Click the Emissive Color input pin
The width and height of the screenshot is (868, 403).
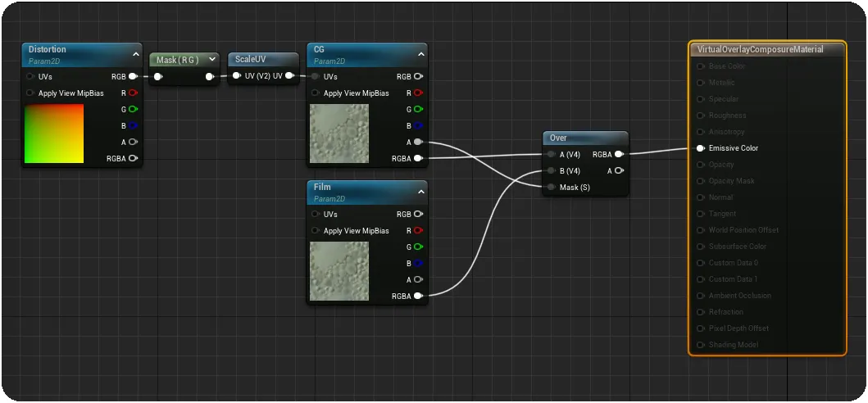700,147
